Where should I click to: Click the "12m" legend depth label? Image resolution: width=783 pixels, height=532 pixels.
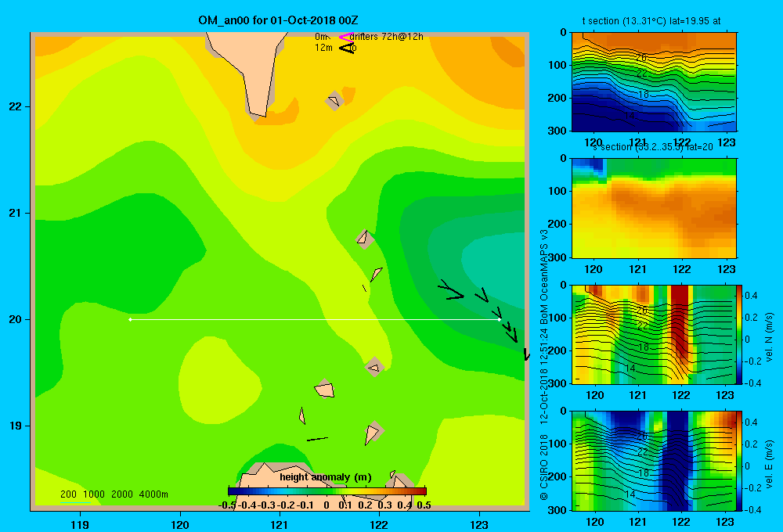tap(323, 48)
